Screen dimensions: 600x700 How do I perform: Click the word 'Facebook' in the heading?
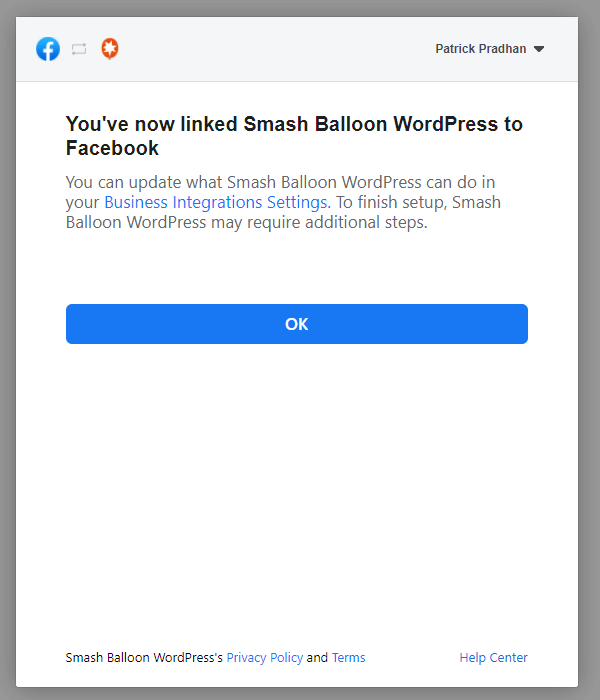pos(112,148)
